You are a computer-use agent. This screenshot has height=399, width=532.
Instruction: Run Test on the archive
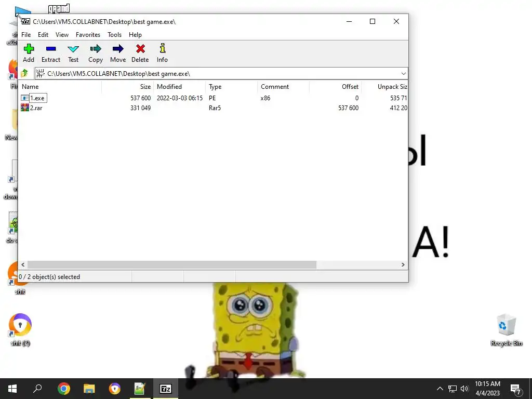point(73,54)
